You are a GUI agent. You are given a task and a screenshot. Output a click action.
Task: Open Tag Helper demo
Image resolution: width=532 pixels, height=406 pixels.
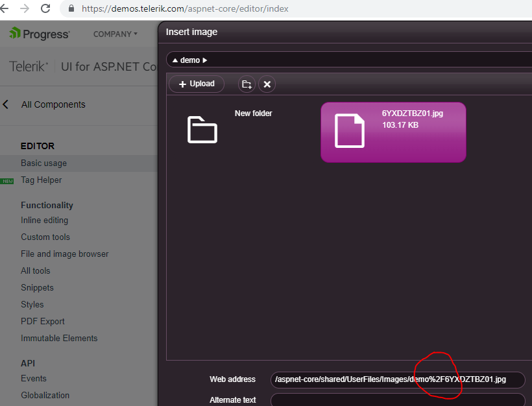click(x=42, y=180)
